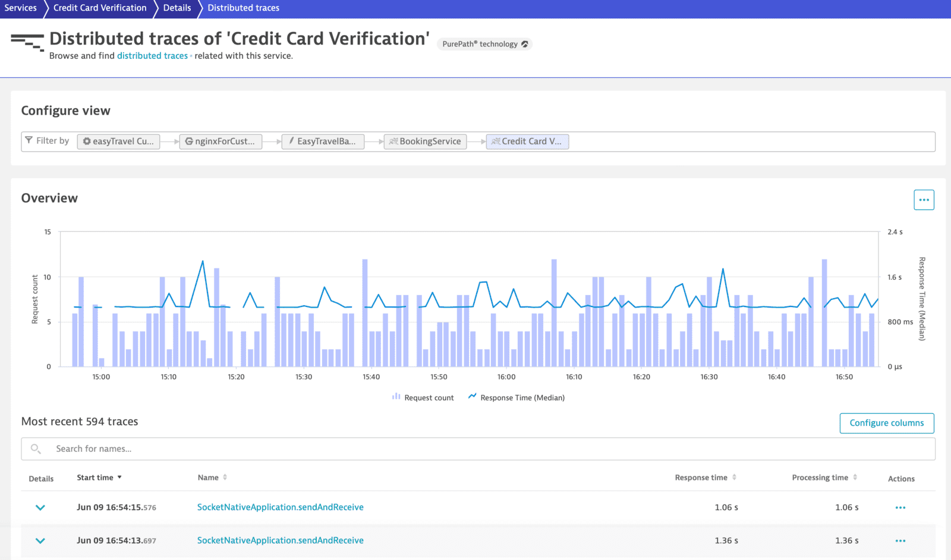Toggle Start time sort direction arrow
This screenshot has height=560, width=951.
click(x=119, y=477)
